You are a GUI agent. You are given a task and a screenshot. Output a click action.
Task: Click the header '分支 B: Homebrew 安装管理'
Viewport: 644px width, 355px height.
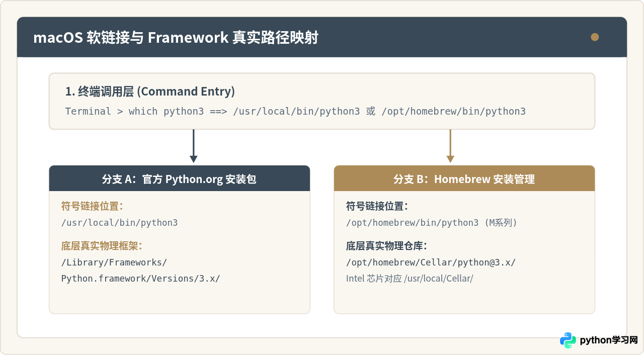coord(464,179)
